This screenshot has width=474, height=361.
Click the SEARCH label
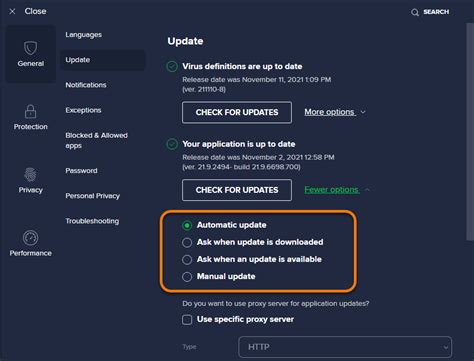(436, 12)
